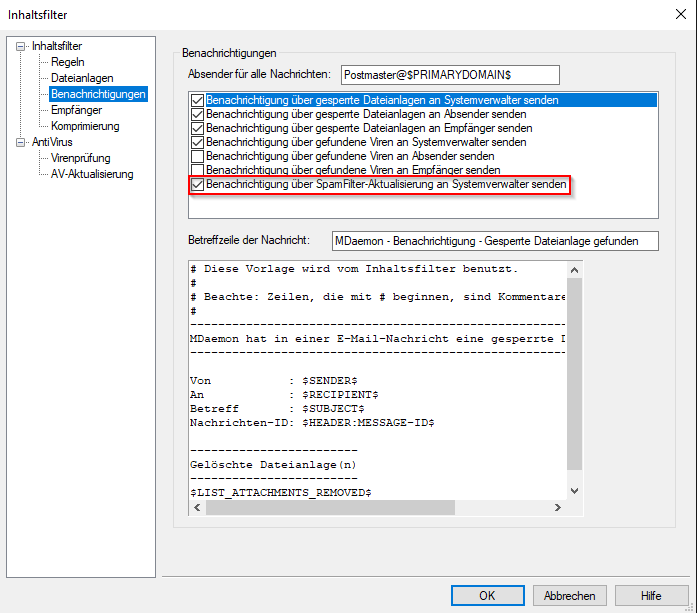Screen dimensions: 697x613
Task: Enable gefundene Viren an Absender notification
Action: pos(197,157)
